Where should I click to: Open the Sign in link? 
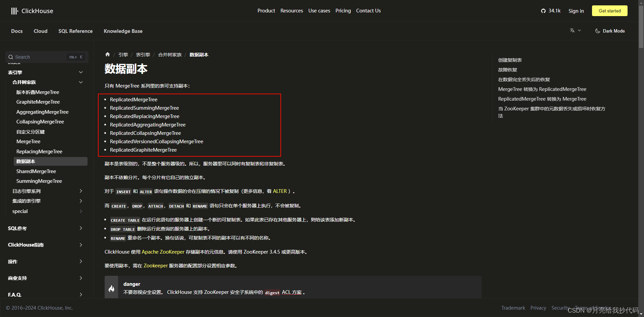576,11
